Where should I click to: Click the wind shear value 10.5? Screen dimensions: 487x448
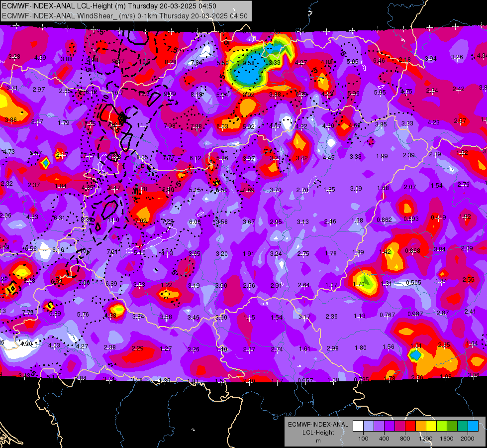tap(145, 62)
